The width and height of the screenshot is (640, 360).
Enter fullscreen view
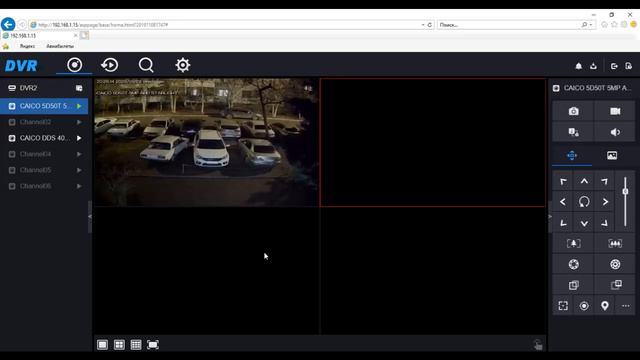pos(153,345)
